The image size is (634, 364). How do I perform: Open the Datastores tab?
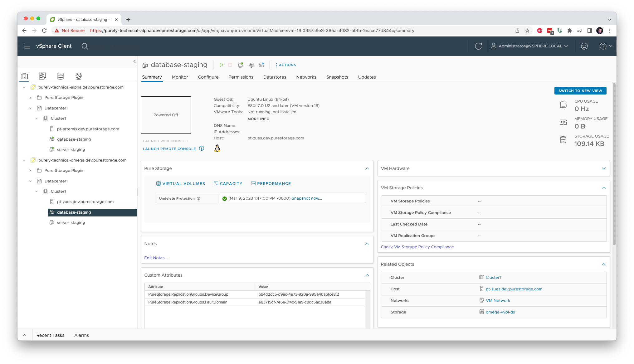tap(275, 77)
